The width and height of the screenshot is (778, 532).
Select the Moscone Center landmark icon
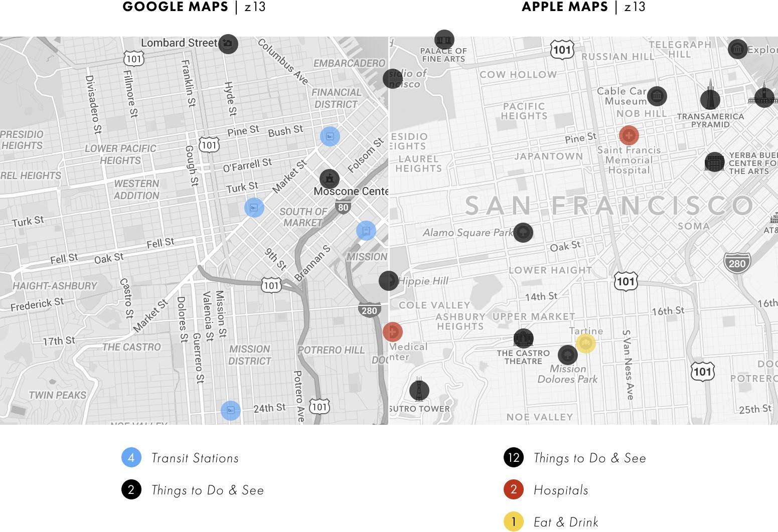coord(330,179)
